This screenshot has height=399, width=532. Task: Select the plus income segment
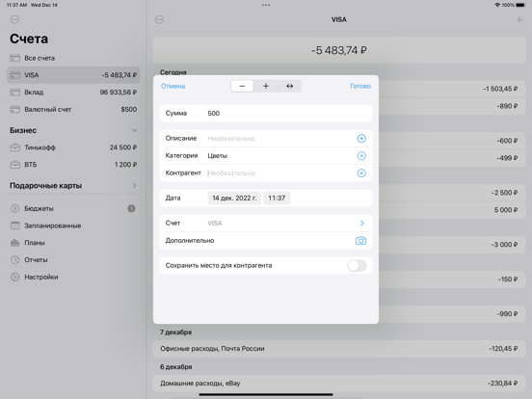pyautogui.click(x=266, y=86)
